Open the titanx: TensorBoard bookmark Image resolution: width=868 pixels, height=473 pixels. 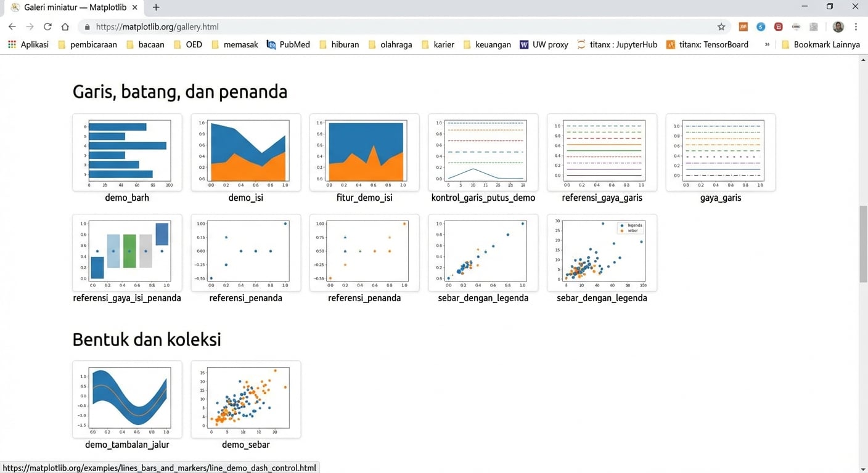point(707,44)
